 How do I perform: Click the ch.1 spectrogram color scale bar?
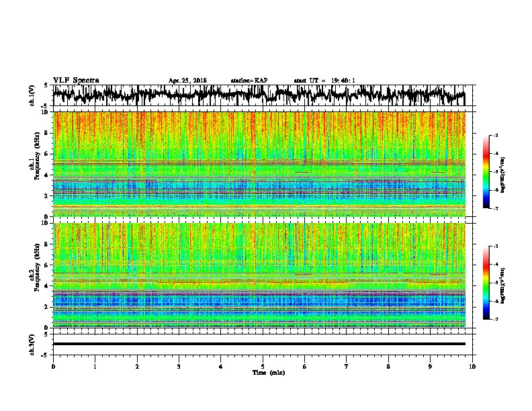[x=486, y=171]
